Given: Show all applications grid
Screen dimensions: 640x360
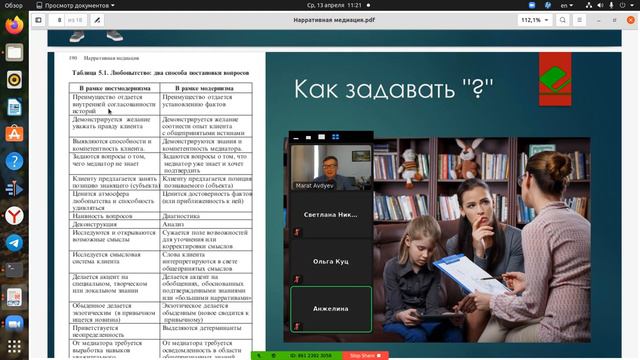Looking at the screenshot, I should 14,347.
